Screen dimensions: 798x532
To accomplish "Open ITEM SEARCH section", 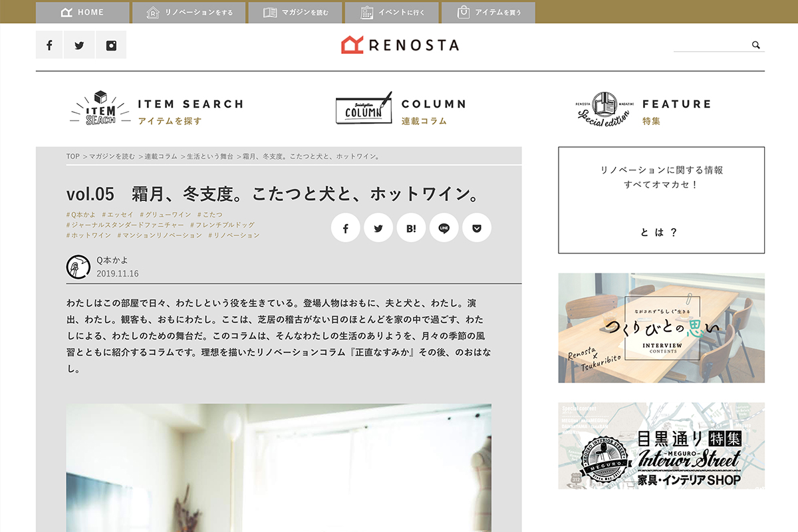I will coord(157,110).
